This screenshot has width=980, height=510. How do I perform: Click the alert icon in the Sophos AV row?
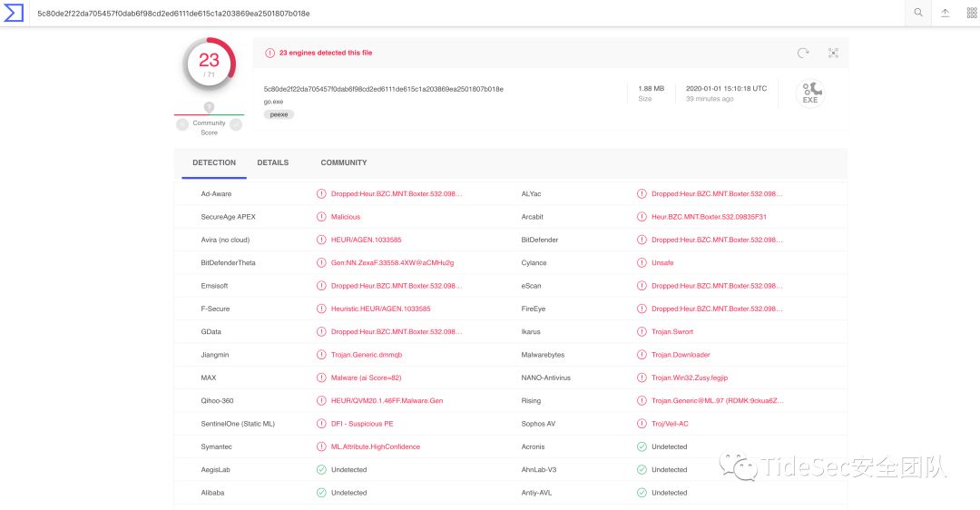(642, 424)
